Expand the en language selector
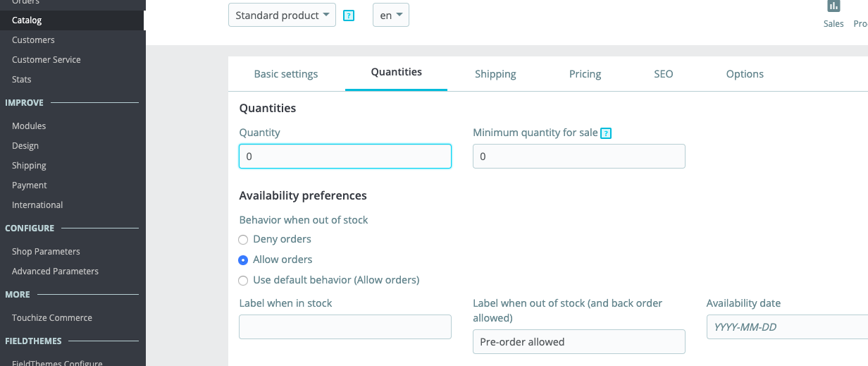 pyautogui.click(x=391, y=15)
